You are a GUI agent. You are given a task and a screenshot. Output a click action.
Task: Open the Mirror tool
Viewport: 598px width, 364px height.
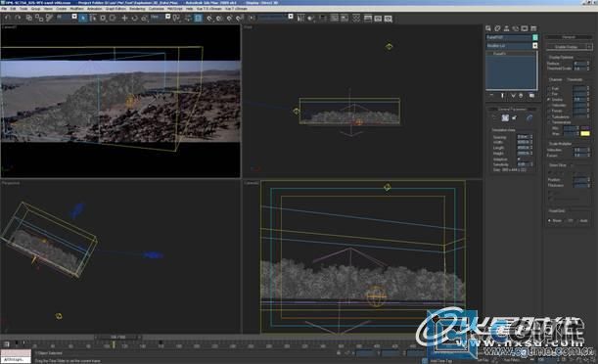click(300, 18)
